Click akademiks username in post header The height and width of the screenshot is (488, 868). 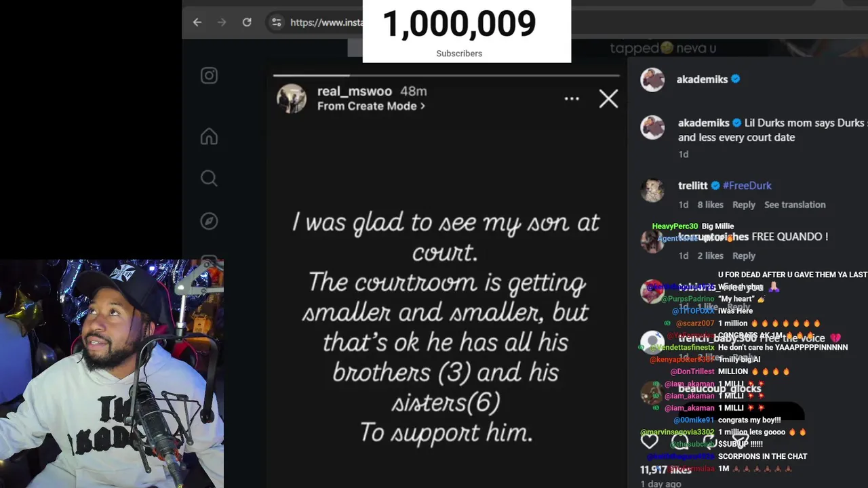(702, 79)
